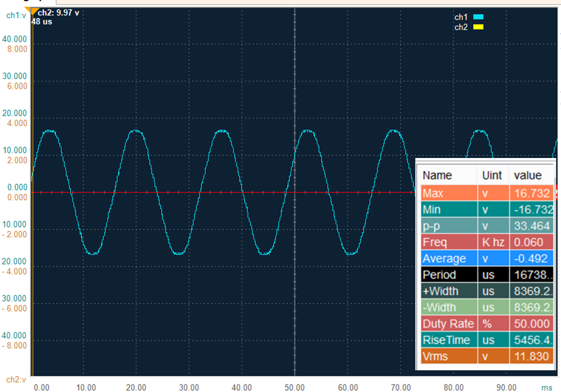Select the ch1 legend label
561x392 pixels.
tap(461, 17)
